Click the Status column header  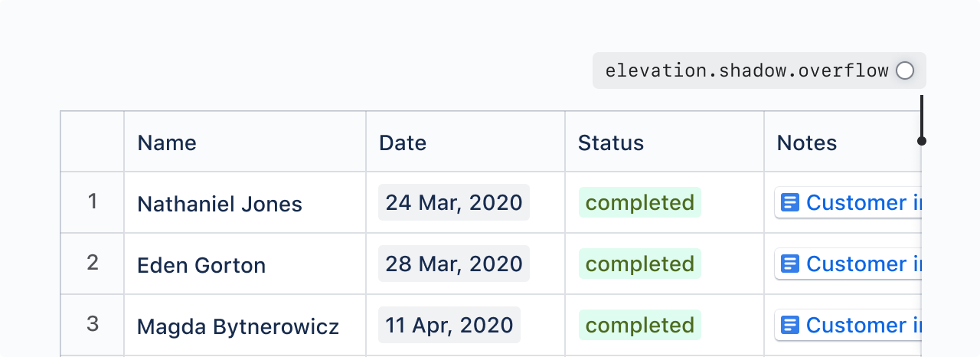[611, 142]
